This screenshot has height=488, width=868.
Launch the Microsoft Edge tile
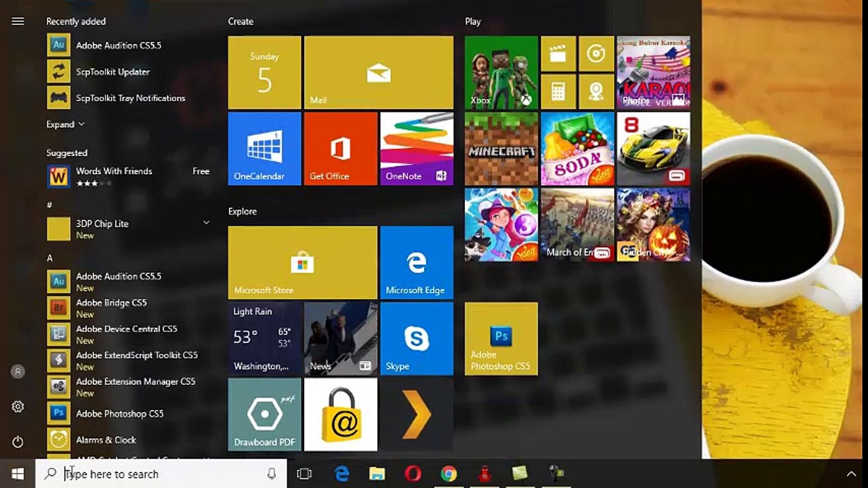click(416, 262)
